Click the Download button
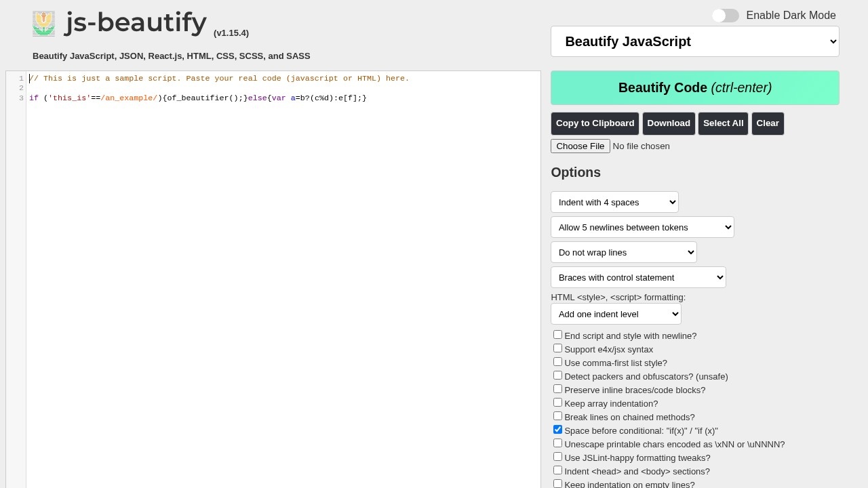The height and width of the screenshot is (488, 868). [x=668, y=123]
